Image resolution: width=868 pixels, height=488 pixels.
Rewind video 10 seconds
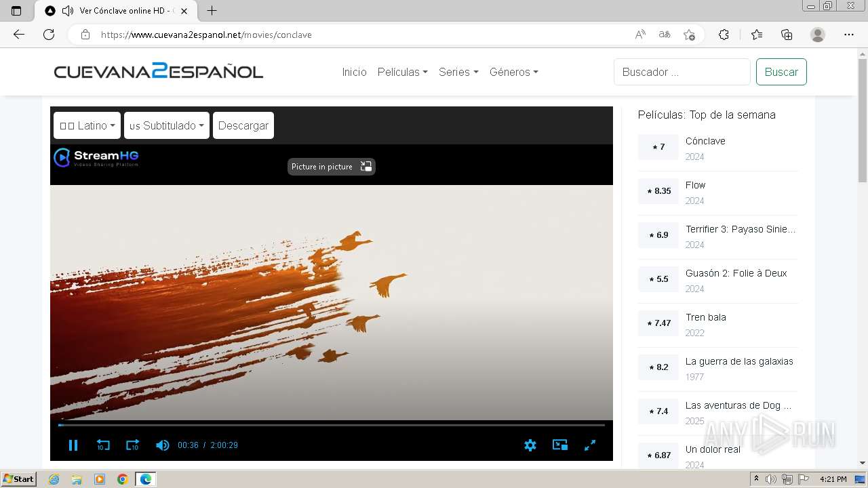click(x=103, y=445)
